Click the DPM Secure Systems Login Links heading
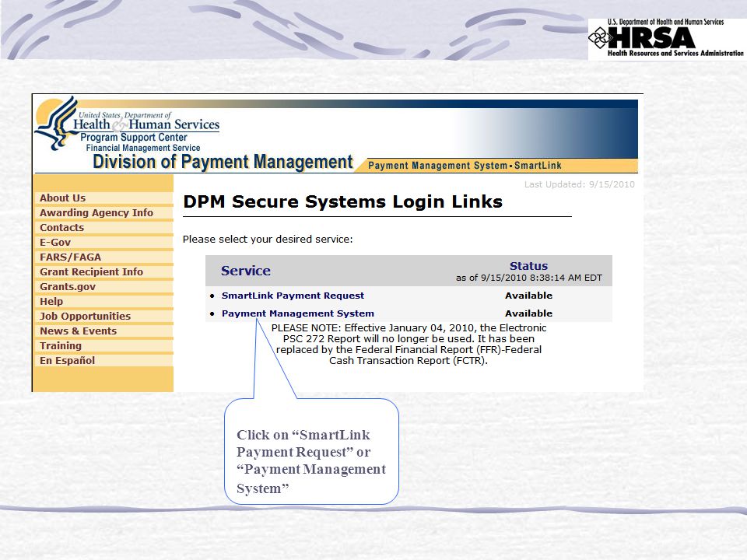Screen dimensions: 747x560 [x=342, y=202]
